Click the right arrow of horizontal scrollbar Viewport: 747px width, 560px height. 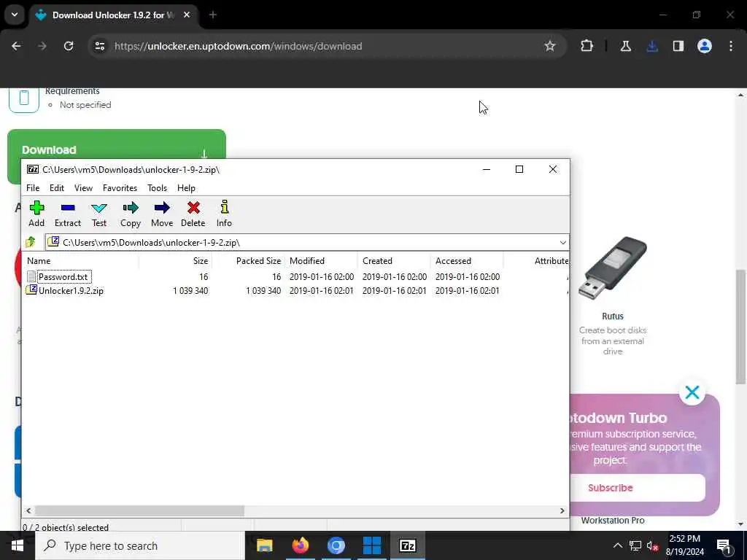pos(562,510)
